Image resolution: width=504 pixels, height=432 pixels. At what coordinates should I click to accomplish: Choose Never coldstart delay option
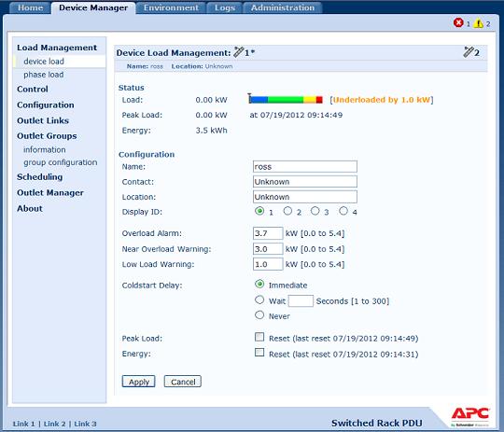pyautogui.click(x=259, y=315)
